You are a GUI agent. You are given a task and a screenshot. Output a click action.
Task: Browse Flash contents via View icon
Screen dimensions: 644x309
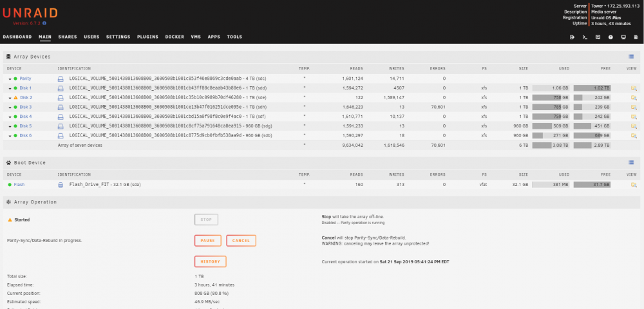point(634,185)
